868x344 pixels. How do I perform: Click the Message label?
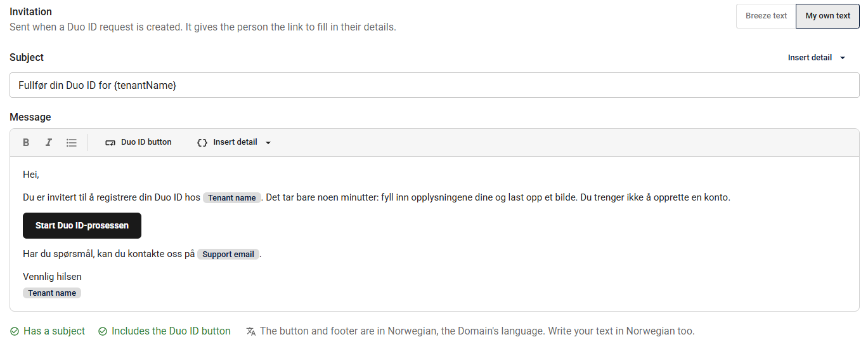30,117
